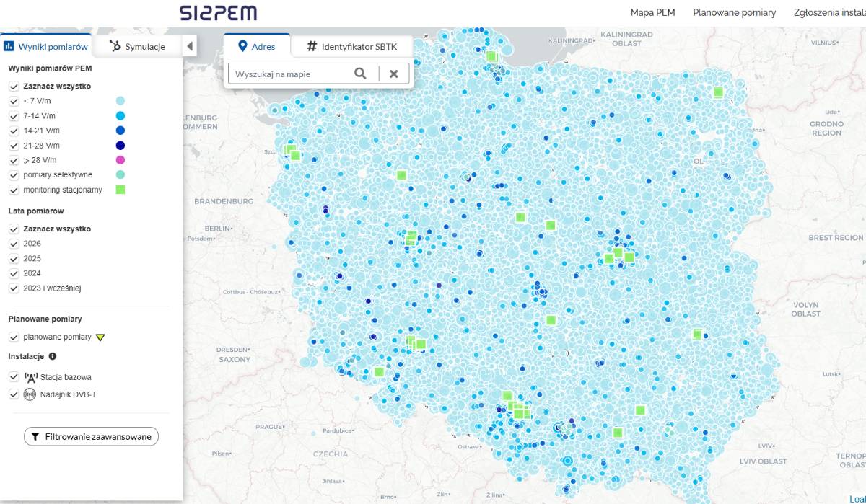Open 'Planowane pomiary' in top menu
The height and width of the screenshot is (504, 866).
point(734,13)
